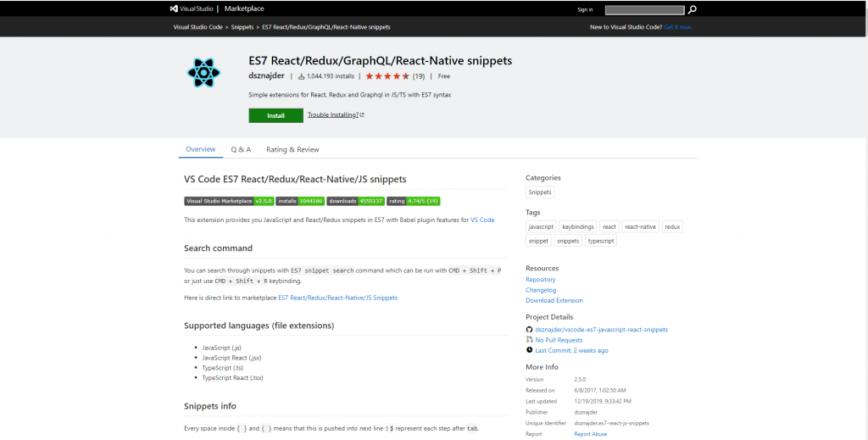
Task: Click Visual Studio Marketplace v2.5.0 badge
Action: [229, 201]
